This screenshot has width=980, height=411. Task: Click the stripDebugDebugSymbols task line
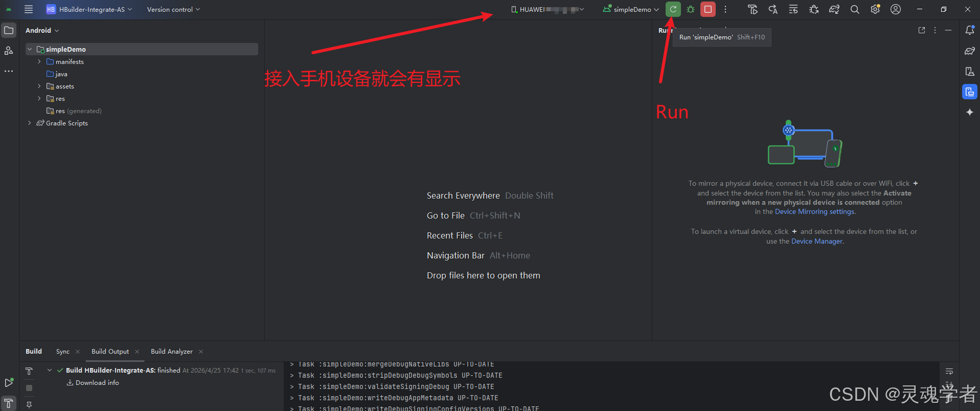[x=396, y=375]
